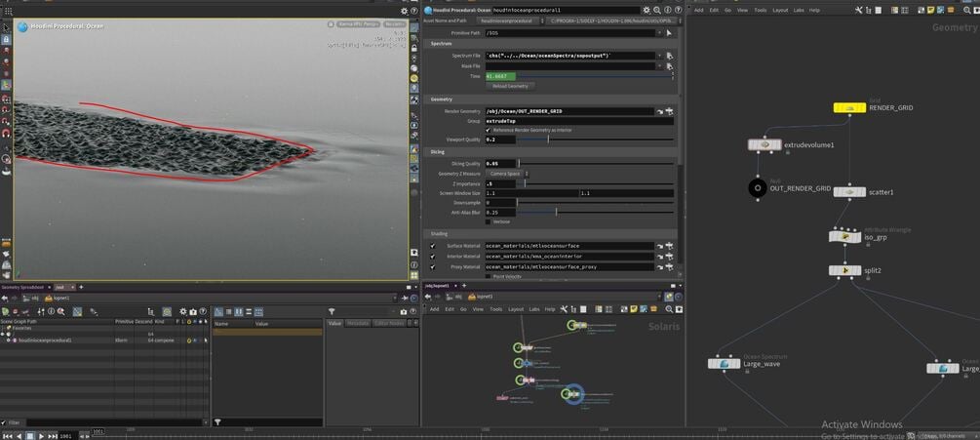This screenshot has height=440, width=980.
Task: Click the Reload Geometry button
Action: 510,86
